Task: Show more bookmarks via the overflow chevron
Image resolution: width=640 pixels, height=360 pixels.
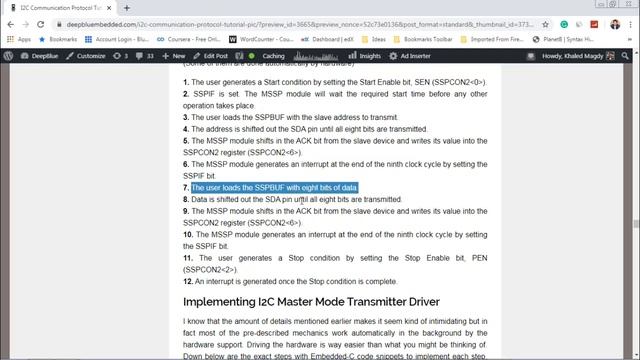Action: [x=630, y=39]
